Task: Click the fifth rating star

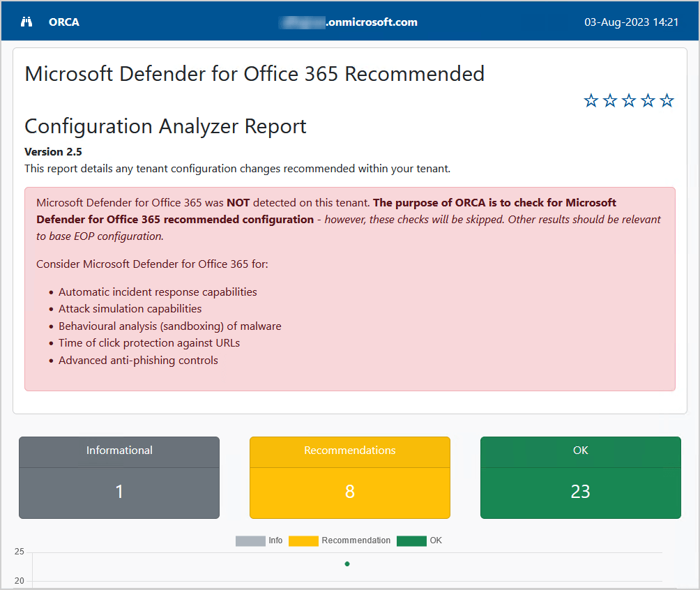Action: coord(667,101)
